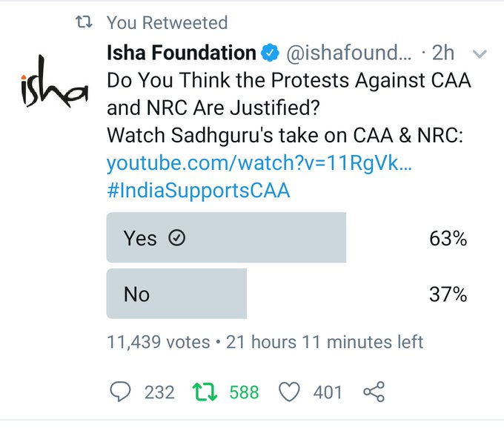
Task: Like the tweet with the heart icon
Action: (x=290, y=392)
